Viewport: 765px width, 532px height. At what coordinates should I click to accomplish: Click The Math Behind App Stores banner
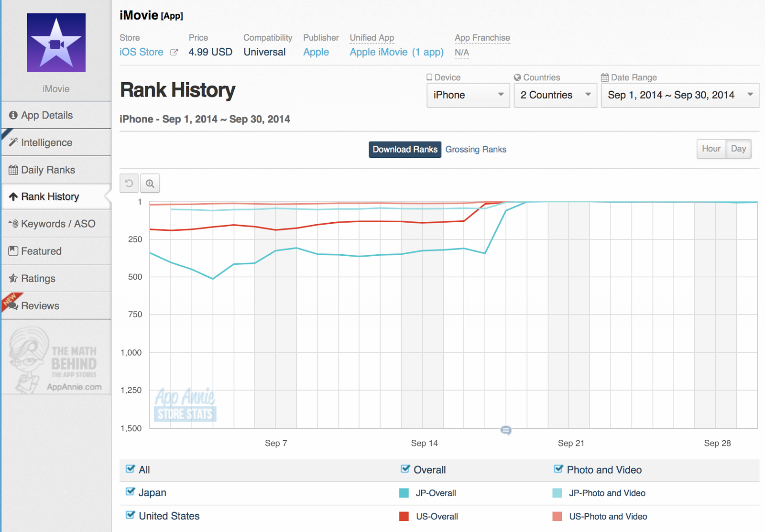[x=56, y=360]
